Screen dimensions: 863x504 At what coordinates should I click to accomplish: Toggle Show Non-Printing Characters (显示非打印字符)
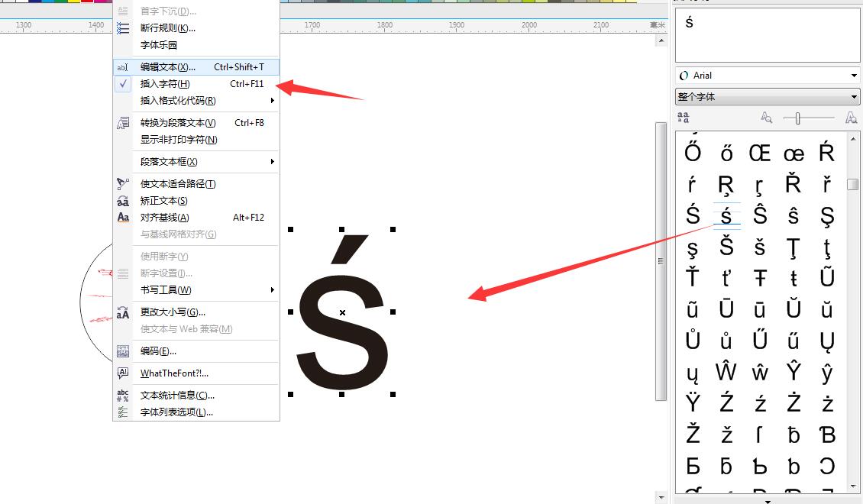[179, 140]
